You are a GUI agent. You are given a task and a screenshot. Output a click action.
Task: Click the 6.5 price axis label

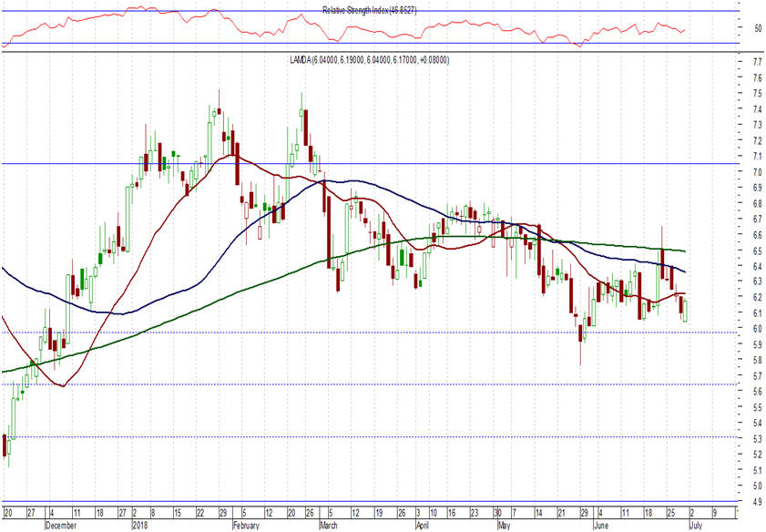(x=758, y=251)
